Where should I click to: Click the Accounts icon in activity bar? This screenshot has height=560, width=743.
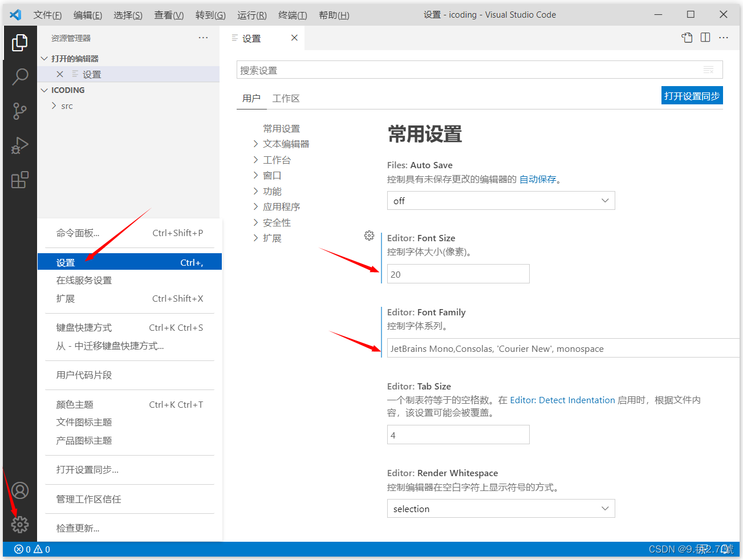click(x=20, y=490)
